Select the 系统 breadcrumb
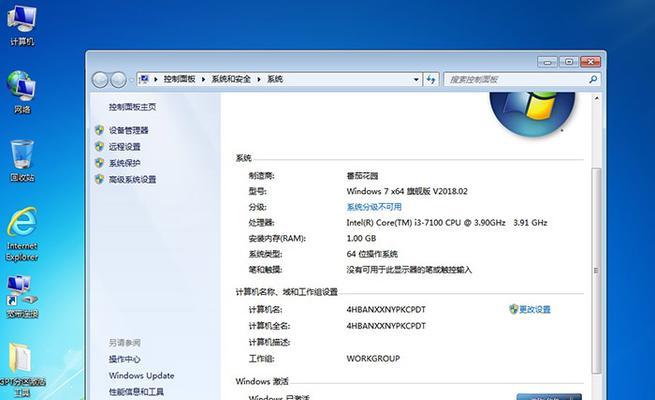 point(275,79)
